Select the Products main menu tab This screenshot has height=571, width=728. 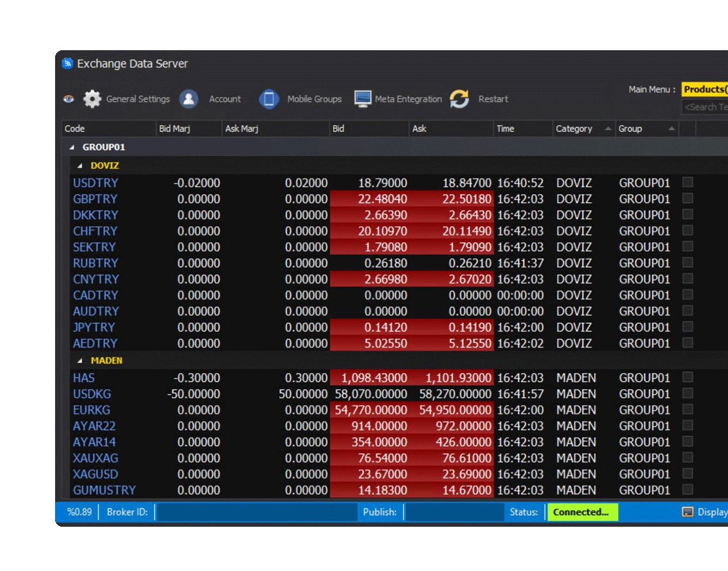coord(704,90)
